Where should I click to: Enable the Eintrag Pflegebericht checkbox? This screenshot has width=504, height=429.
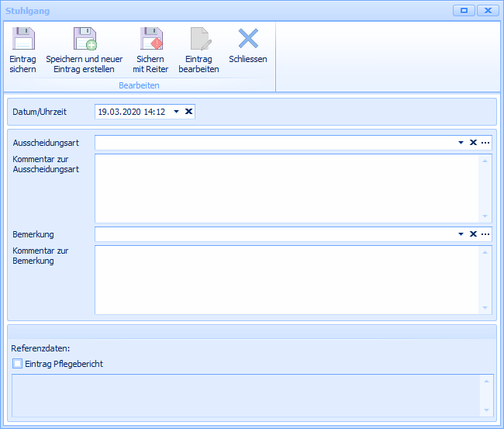click(18, 363)
